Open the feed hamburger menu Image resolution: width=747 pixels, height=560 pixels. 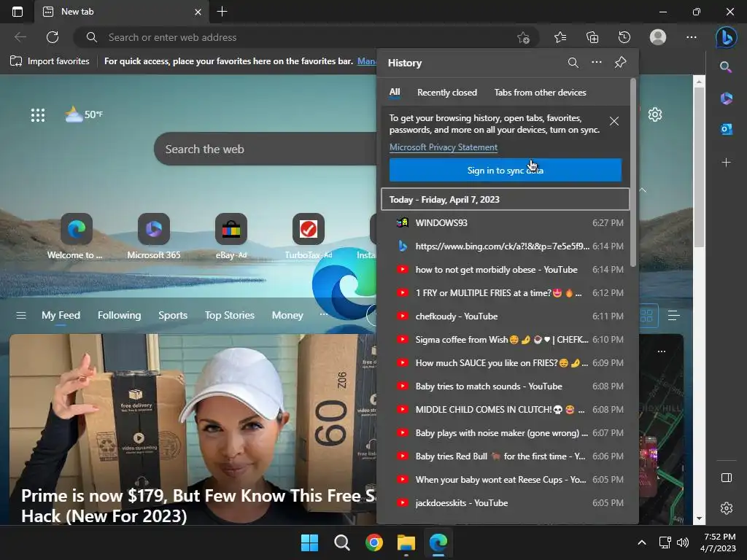pos(21,315)
